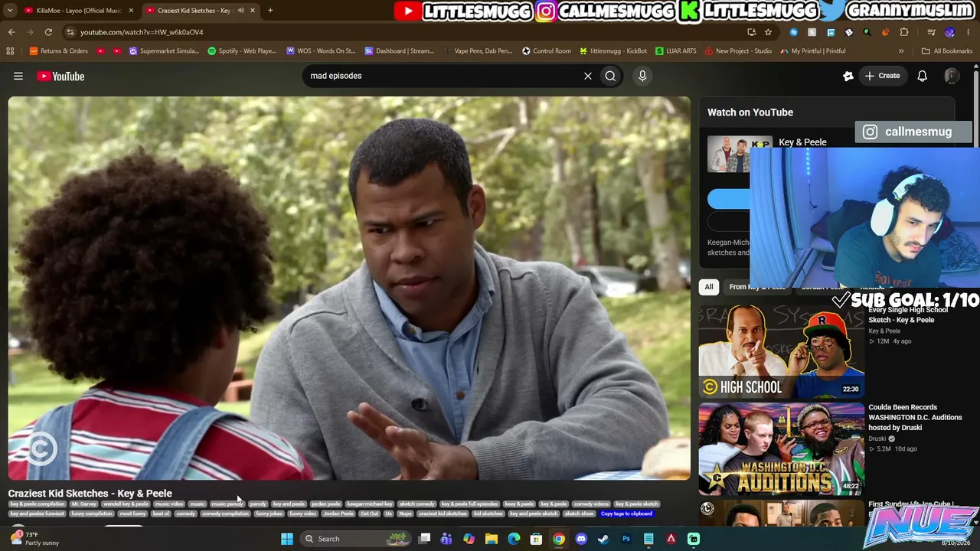980x551 pixels.
Task: Open littlesmugg - KickBot bookmark
Action: click(x=613, y=51)
